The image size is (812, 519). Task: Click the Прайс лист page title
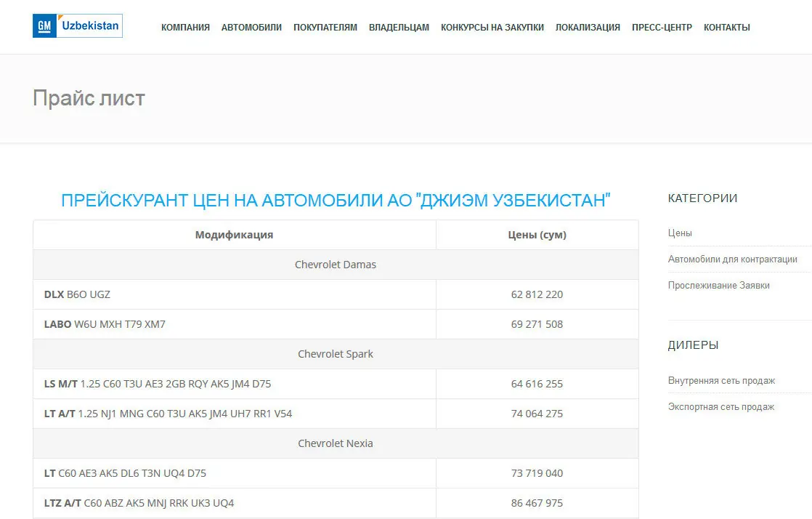pyautogui.click(x=89, y=98)
